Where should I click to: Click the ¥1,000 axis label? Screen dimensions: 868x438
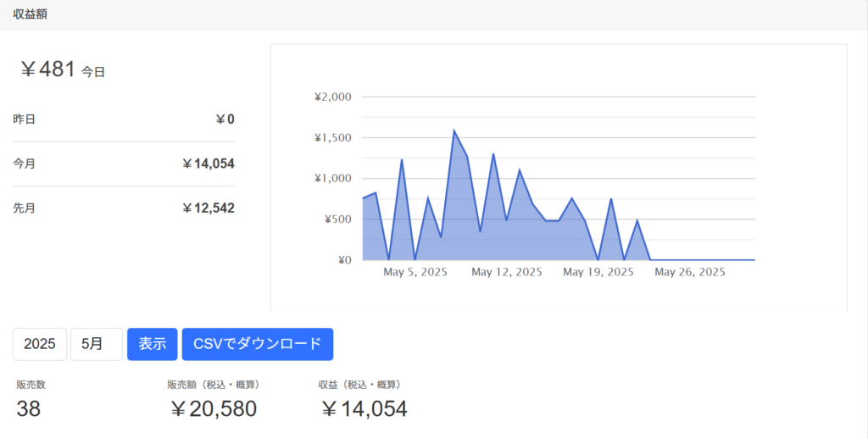pyautogui.click(x=332, y=178)
